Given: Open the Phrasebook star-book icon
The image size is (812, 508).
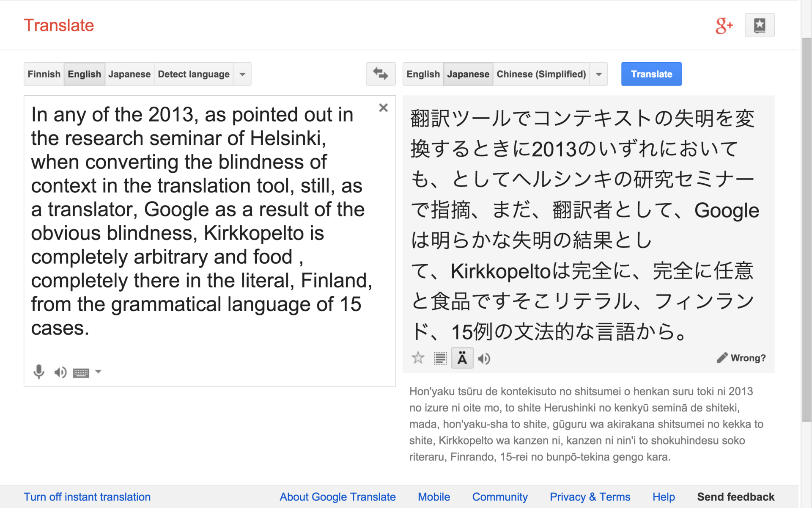Looking at the screenshot, I should [x=759, y=25].
